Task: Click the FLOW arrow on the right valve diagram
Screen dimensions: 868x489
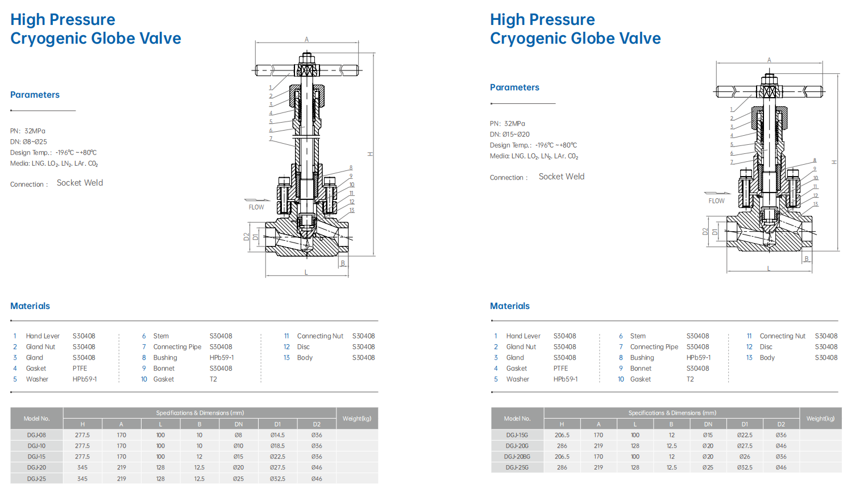Action: [716, 194]
